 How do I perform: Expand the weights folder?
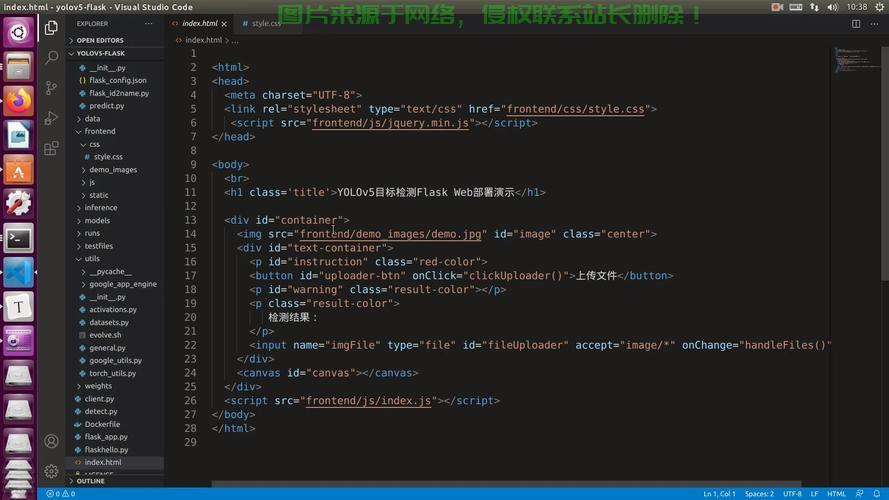98,386
